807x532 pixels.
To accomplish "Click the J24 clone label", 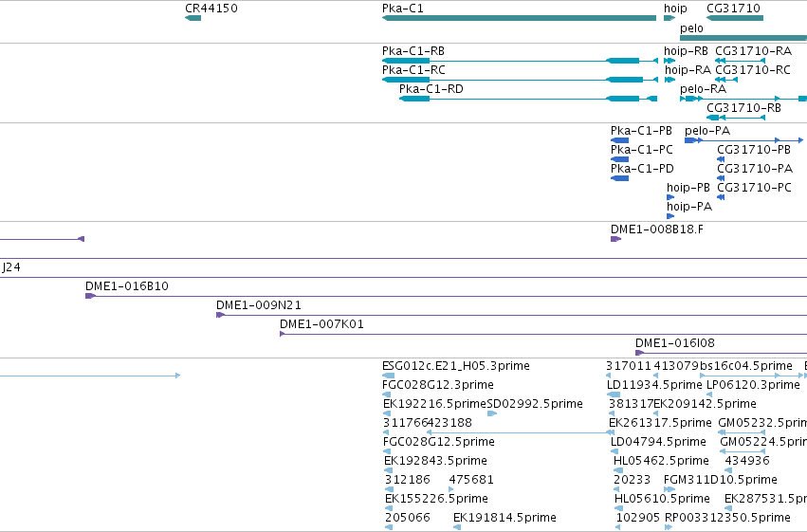I will [x=11, y=267].
